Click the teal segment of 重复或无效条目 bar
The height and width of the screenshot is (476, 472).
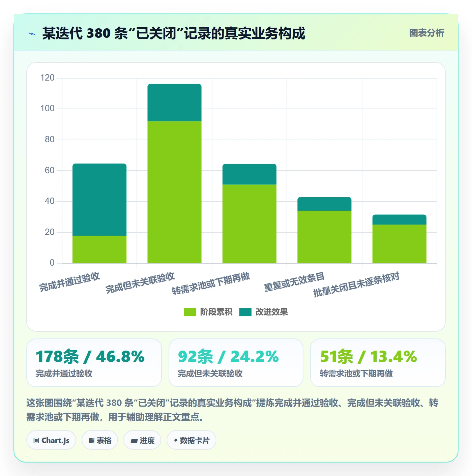pyautogui.click(x=324, y=204)
